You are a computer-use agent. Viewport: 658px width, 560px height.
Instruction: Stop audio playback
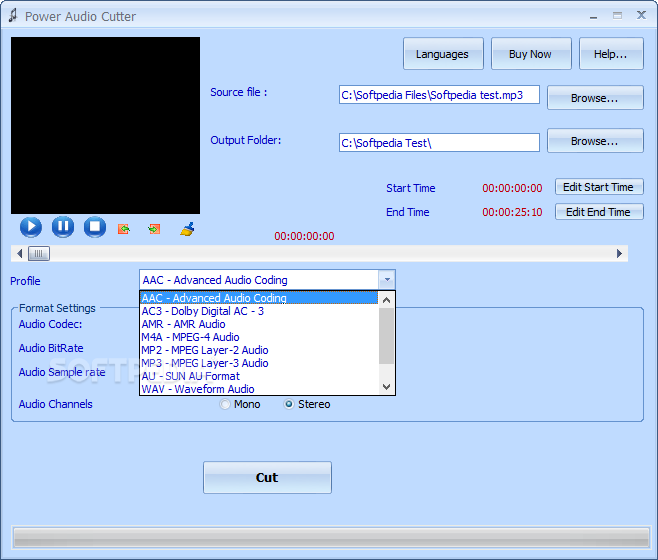point(95,227)
